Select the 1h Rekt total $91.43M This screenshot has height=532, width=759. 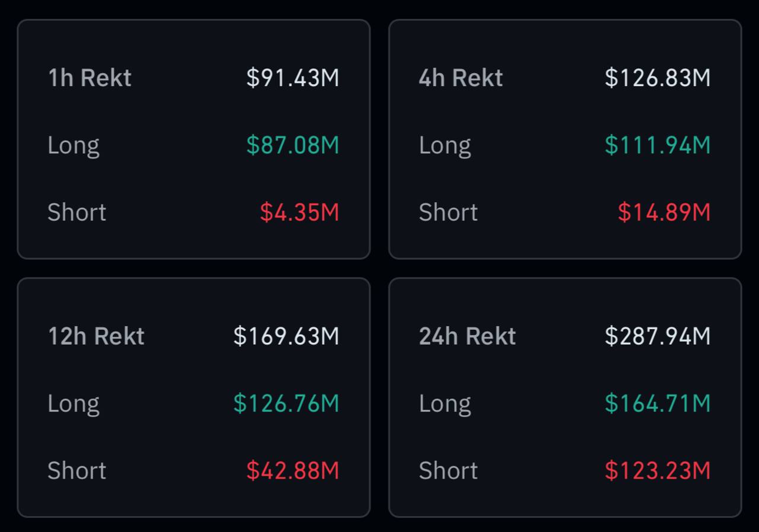click(292, 78)
